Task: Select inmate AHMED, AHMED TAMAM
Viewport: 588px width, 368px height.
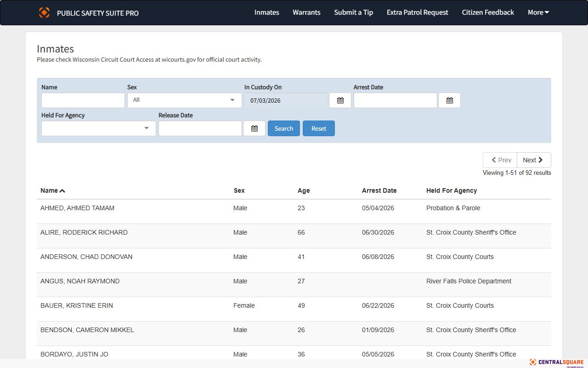Action: tap(77, 208)
